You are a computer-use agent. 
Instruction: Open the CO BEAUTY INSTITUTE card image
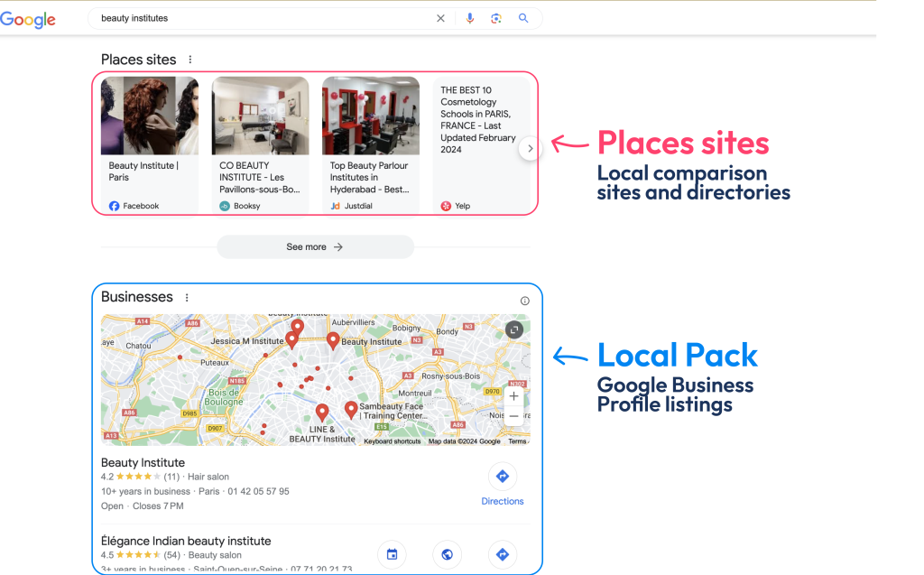(261, 116)
